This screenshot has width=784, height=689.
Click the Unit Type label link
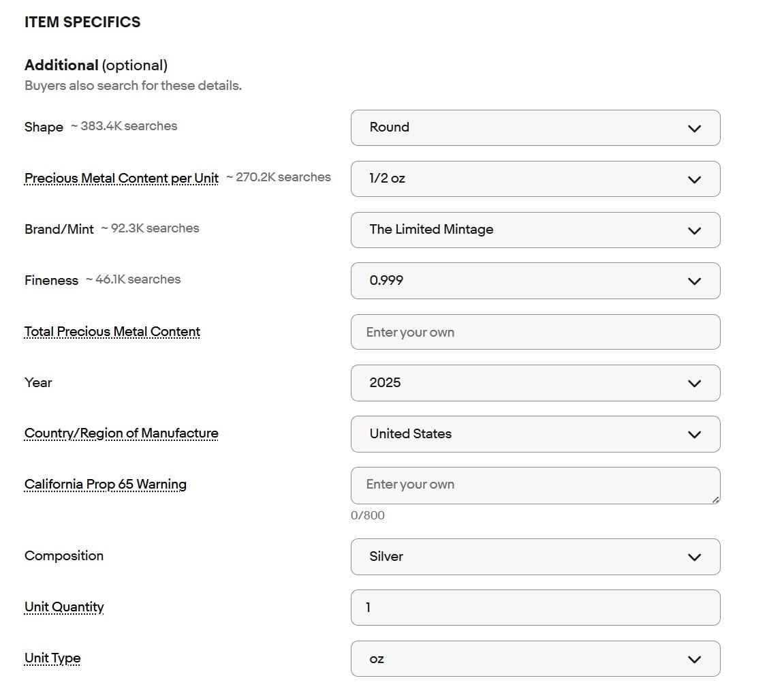coord(52,658)
